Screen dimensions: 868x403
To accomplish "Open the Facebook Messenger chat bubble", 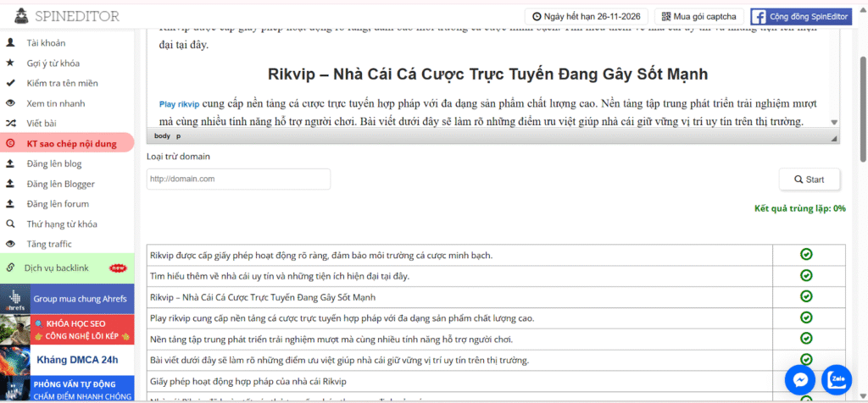I will [x=799, y=379].
